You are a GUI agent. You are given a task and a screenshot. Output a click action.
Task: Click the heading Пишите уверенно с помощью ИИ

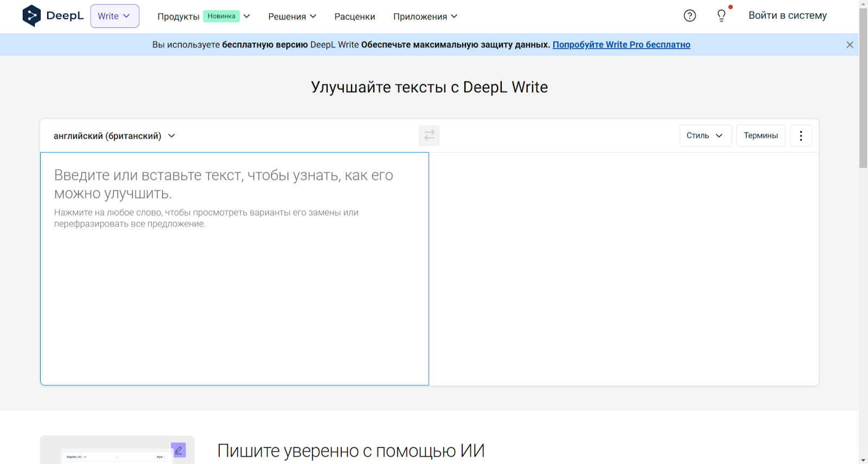(351, 451)
